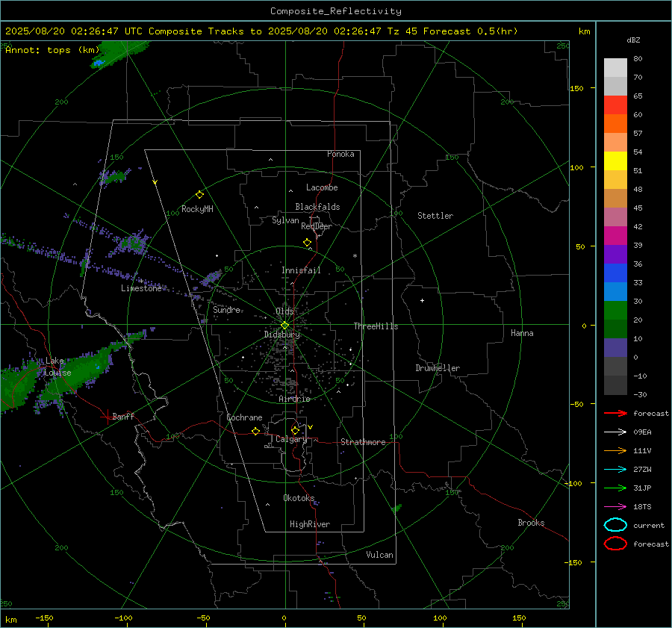The height and width of the screenshot is (628, 672).
Task: Click the Hanna city label
Action: point(522,333)
